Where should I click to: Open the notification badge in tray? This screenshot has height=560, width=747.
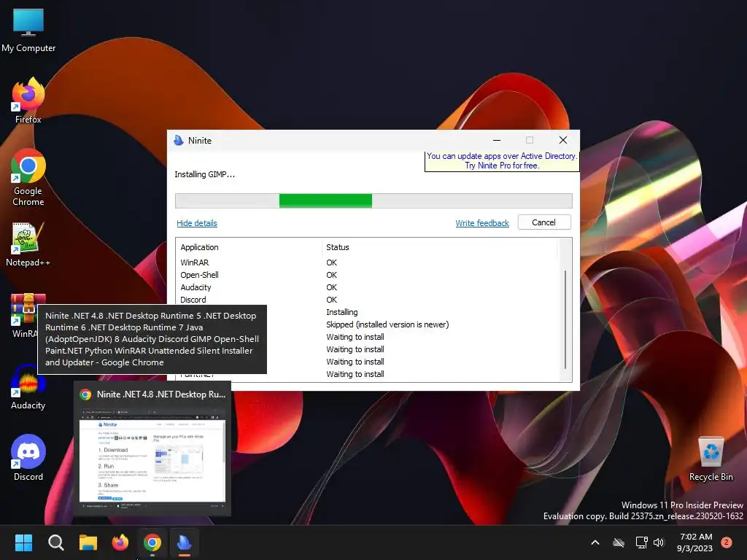pos(727,542)
